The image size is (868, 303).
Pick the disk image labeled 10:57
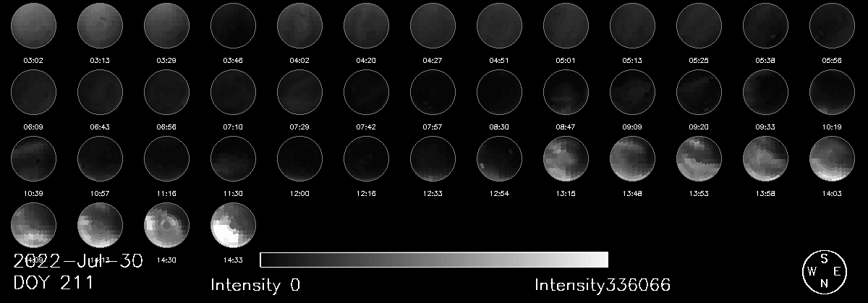click(x=100, y=158)
